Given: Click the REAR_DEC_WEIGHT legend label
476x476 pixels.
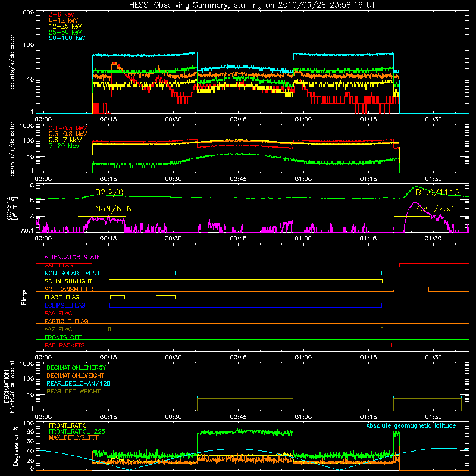Looking at the screenshot, I should coord(73,392).
